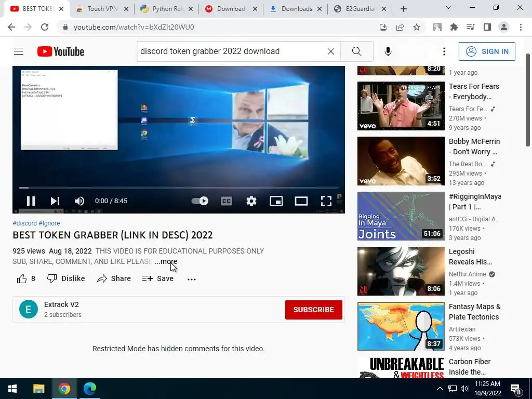Viewport: 532px width, 399px height.
Task: Open Legoshi Reveals His video title
Action: pos(470,257)
